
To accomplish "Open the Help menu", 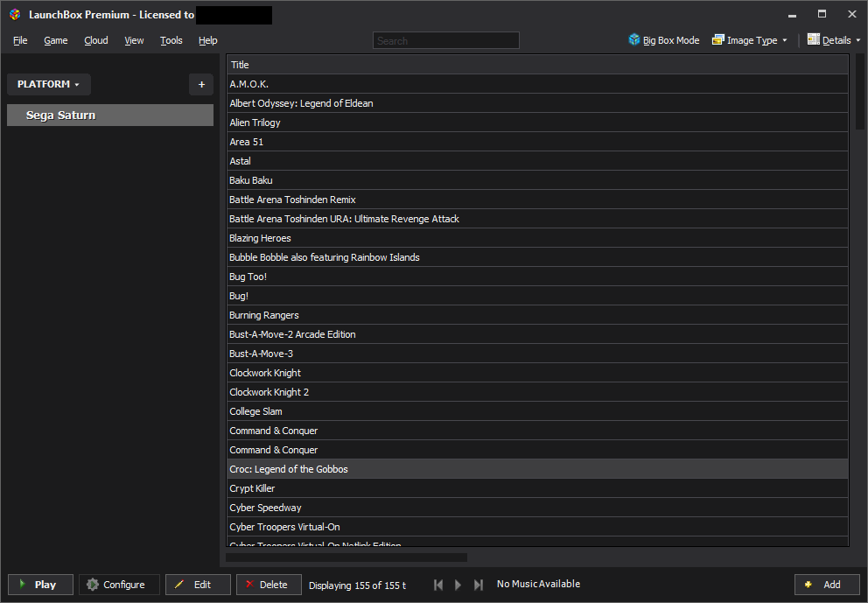I will 207,40.
